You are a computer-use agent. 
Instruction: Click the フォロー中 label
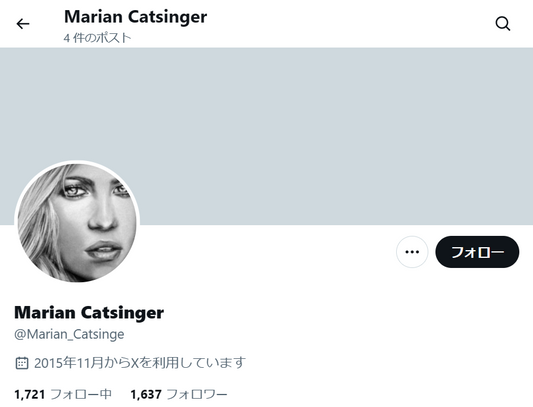81,394
